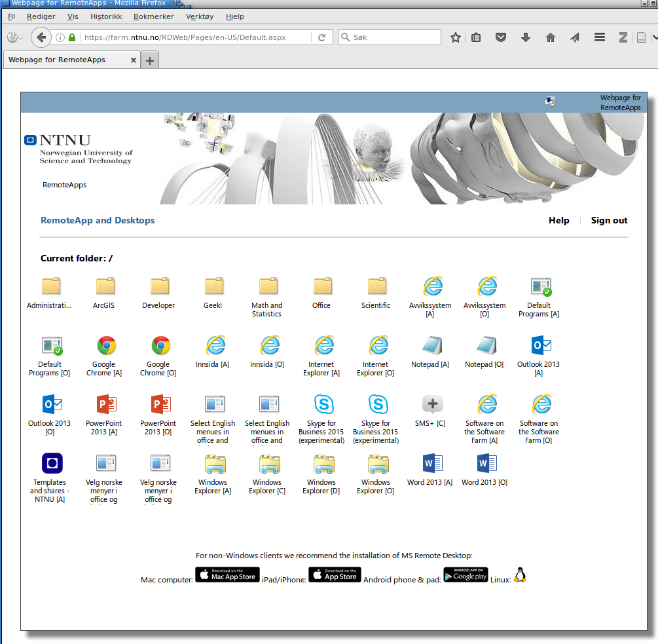The width and height of the screenshot is (658, 644).
Task: Open the Scientific folder
Action: coord(377,286)
